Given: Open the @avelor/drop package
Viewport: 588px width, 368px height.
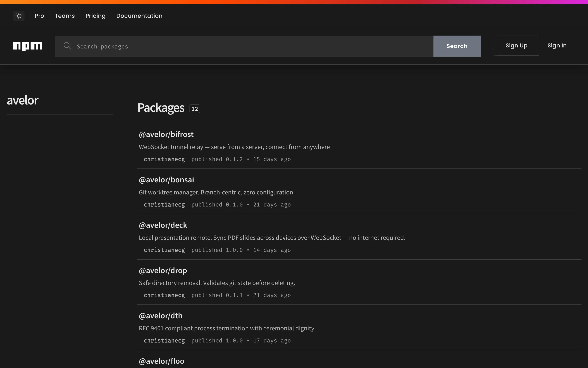Looking at the screenshot, I should coord(163,271).
